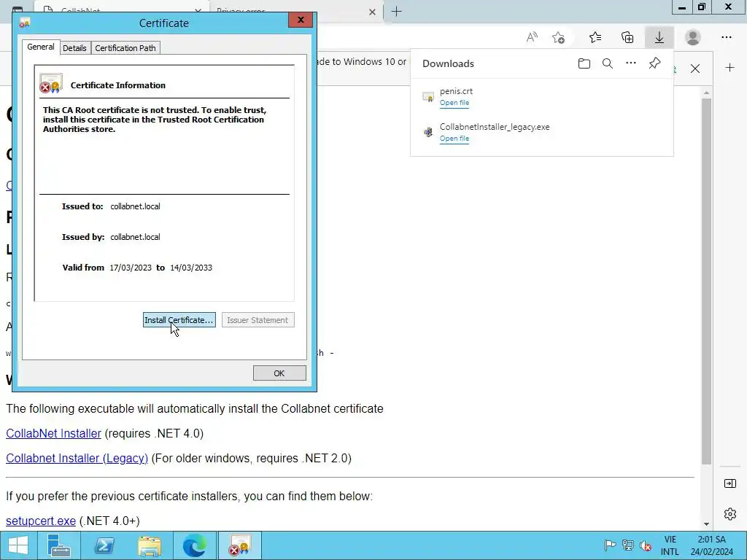Switch to Microsoft Edge on taskbar
This screenshot has height=560, width=747.
pos(194,545)
